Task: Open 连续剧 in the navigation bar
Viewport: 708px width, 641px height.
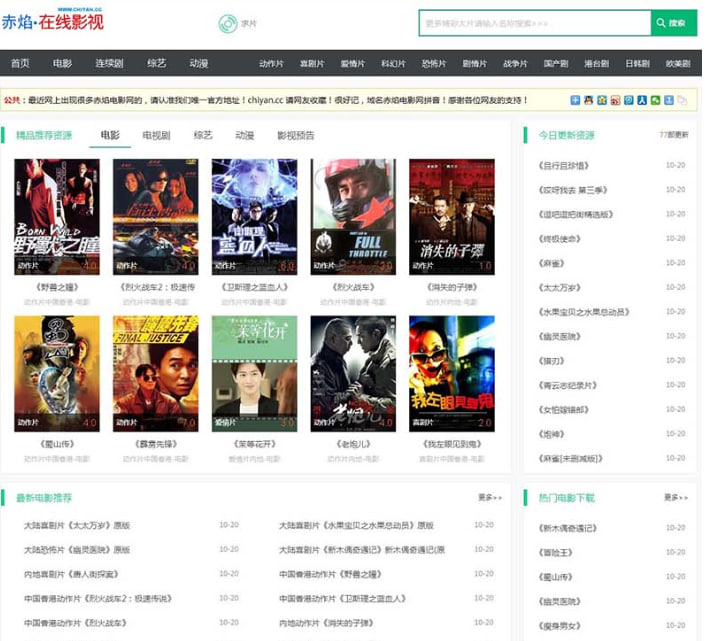Action: pyautogui.click(x=109, y=63)
